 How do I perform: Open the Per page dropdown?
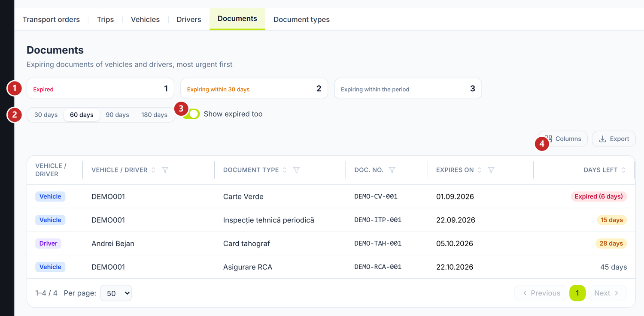tap(116, 293)
